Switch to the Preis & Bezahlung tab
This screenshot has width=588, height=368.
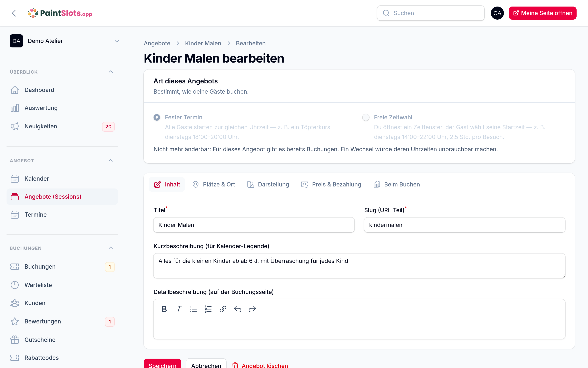(x=331, y=184)
